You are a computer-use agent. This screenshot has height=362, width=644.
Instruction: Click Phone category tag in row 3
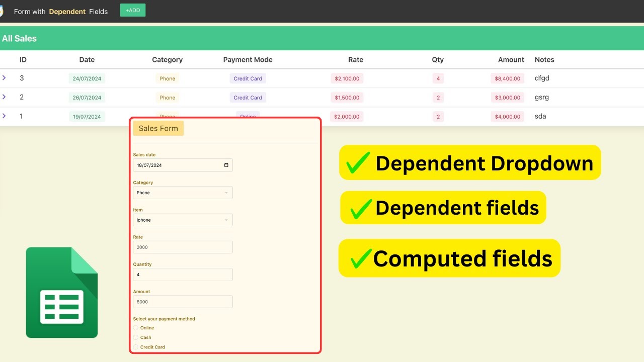(168, 78)
